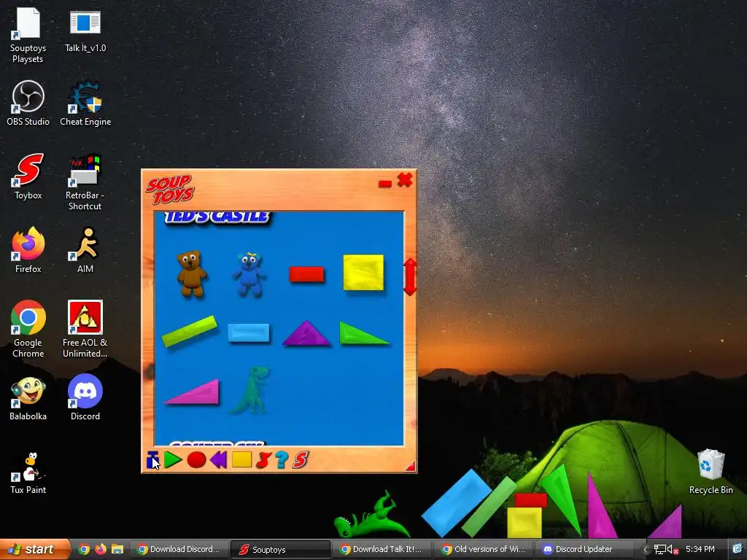Click the red resize corner of Souptoys window
Image resolution: width=747 pixels, height=560 pixels.
click(411, 466)
